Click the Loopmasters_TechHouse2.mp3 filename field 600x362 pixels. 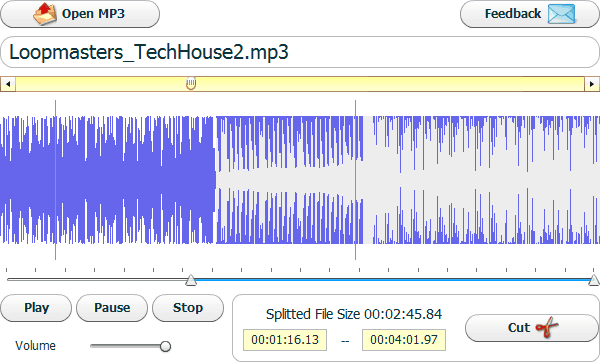[300, 52]
